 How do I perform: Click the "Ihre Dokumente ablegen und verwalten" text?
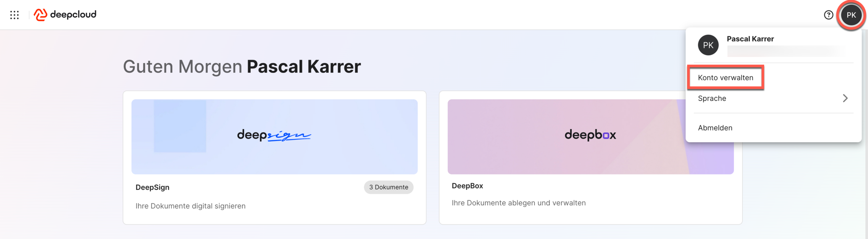(518, 203)
